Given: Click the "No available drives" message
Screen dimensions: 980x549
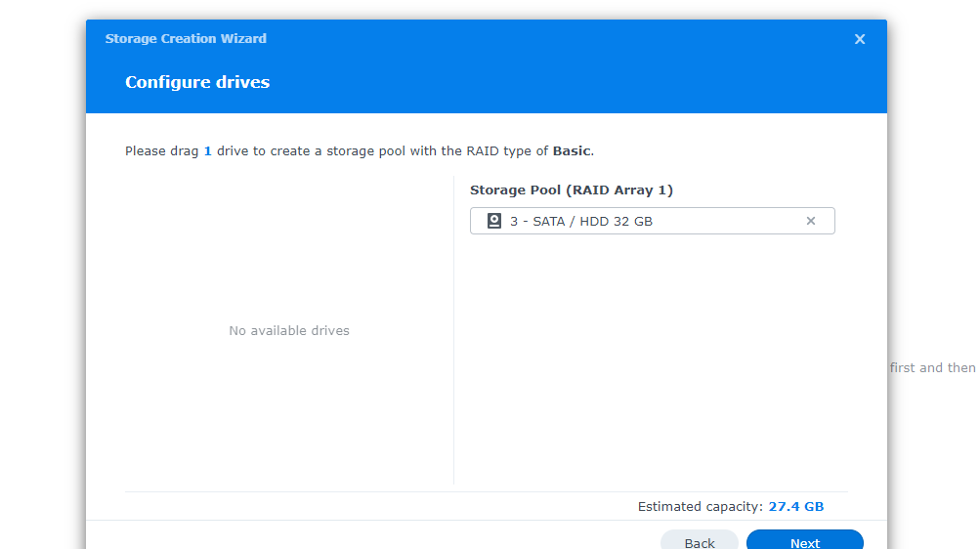Looking at the screenshot, I should (289, 330).
